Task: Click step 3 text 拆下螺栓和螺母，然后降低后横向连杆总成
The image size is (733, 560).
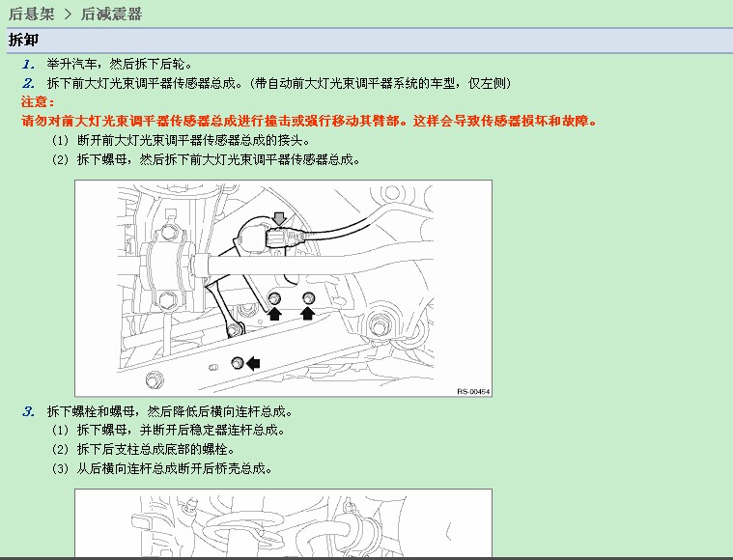Action: point(170,412)
